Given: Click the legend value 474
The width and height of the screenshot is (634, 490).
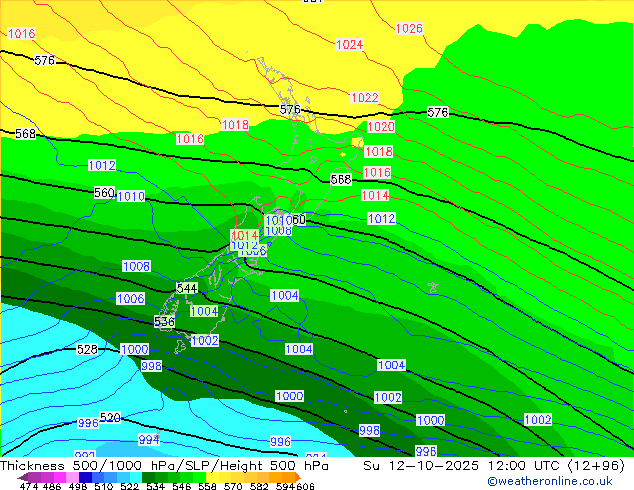Looking at the screenshot, I should 29,486.
